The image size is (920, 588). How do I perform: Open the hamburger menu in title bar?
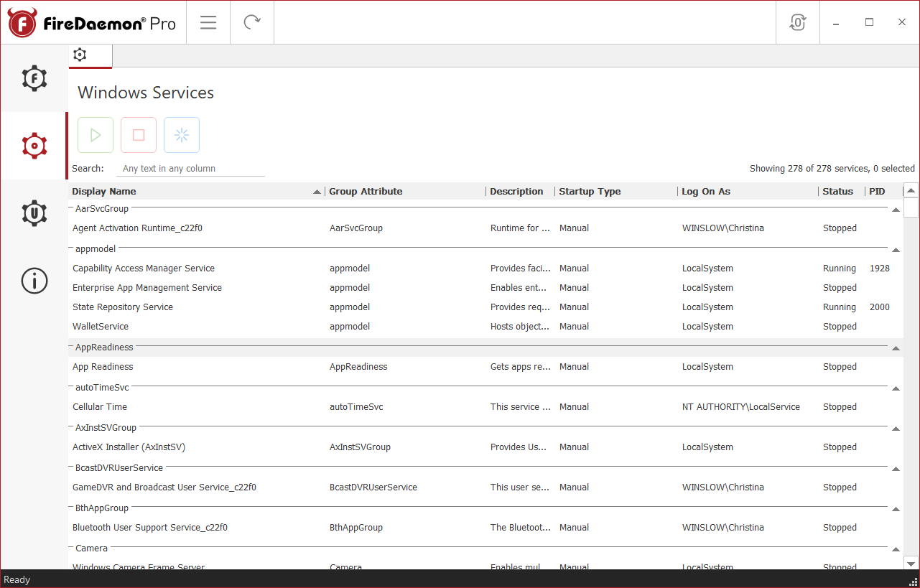208,22
